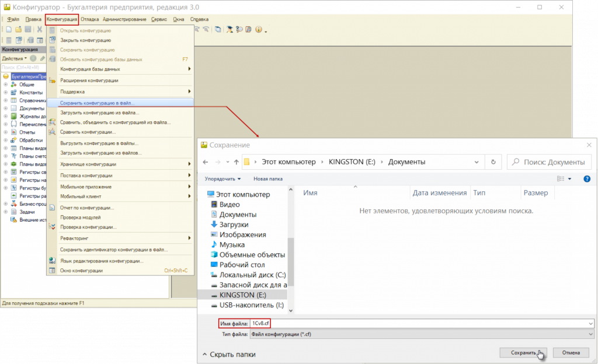The width and height of the screenshot is (598, 364).
Task: Choose Закрыть конфигурацию from menu
Action: 86,40
